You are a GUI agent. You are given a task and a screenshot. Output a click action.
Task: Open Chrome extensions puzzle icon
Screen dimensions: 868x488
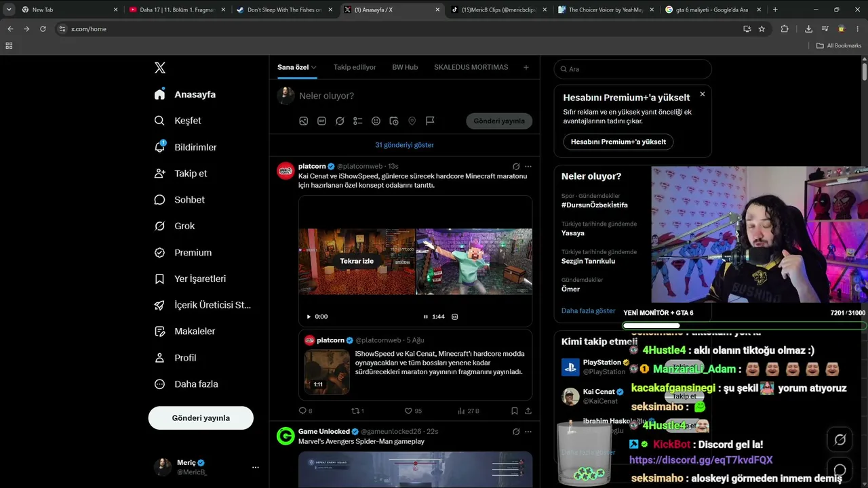(x=785, y=29)
